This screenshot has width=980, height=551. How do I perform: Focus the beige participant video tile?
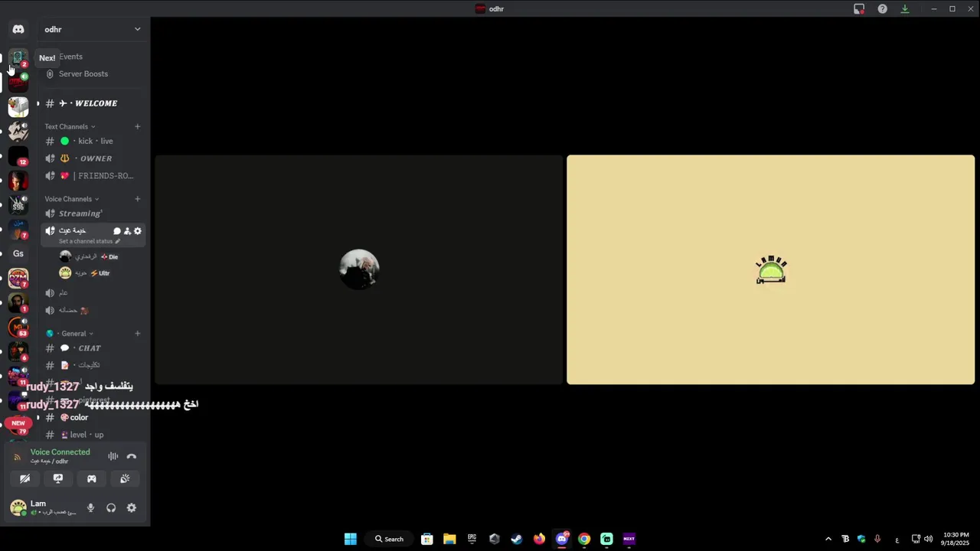click(x=770, y=269)
